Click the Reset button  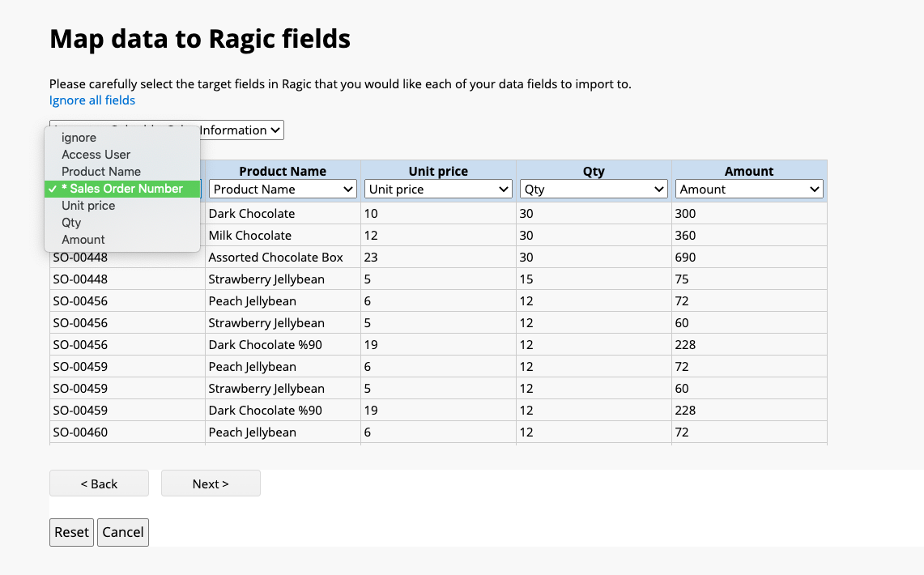click(x=71, y=532)
